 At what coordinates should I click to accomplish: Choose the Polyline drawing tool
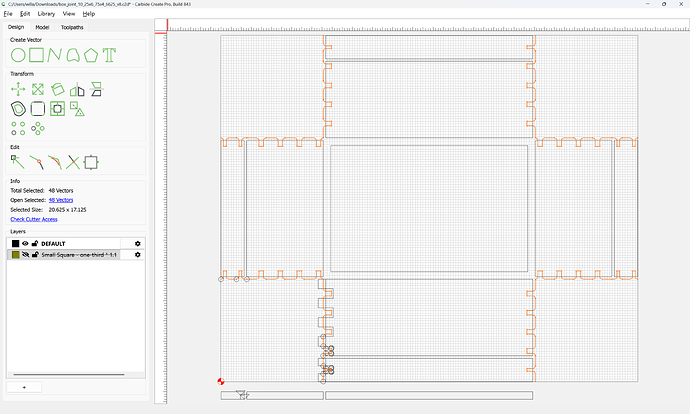55,55
